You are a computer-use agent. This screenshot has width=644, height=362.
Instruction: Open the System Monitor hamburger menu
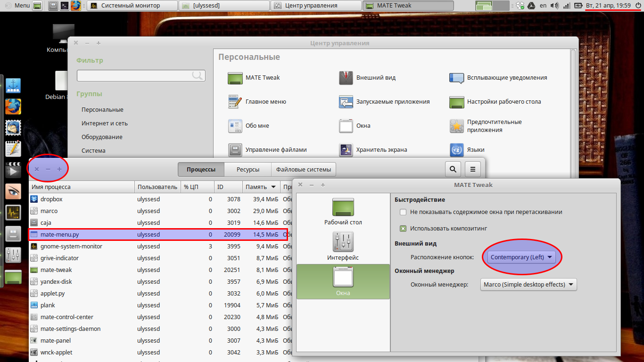(x=472, y=169)
